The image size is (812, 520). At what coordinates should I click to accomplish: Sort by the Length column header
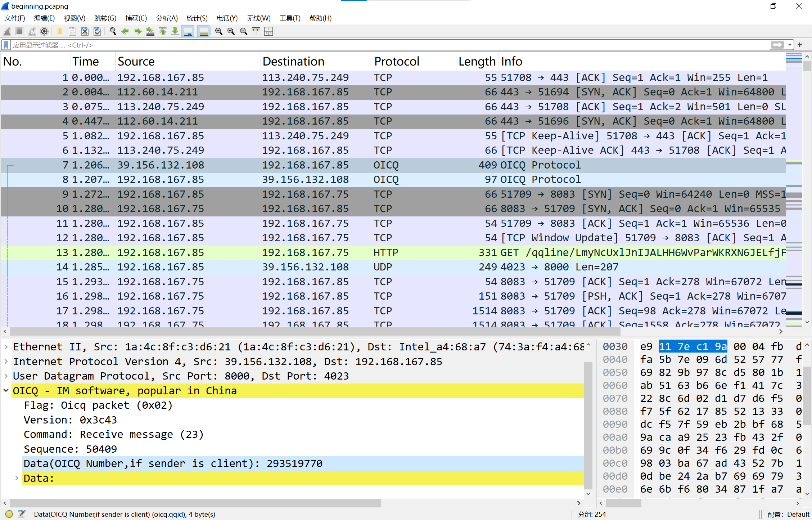[x=477, y=62]
